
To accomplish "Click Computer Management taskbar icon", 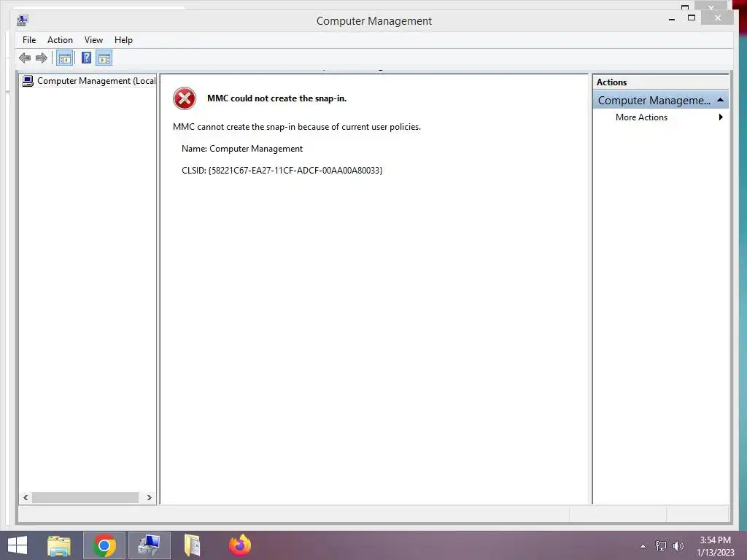I will click(x=149, y=545).
